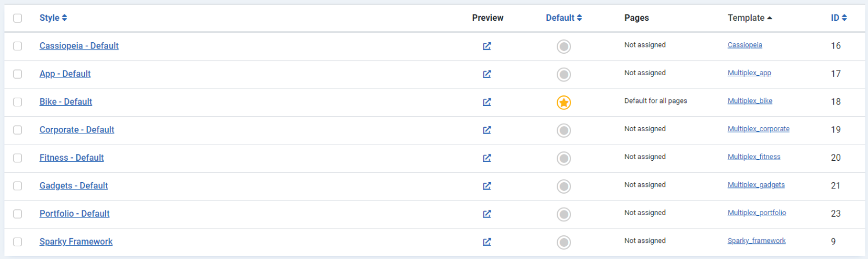Open the Bike - Default style

point(66,102)
